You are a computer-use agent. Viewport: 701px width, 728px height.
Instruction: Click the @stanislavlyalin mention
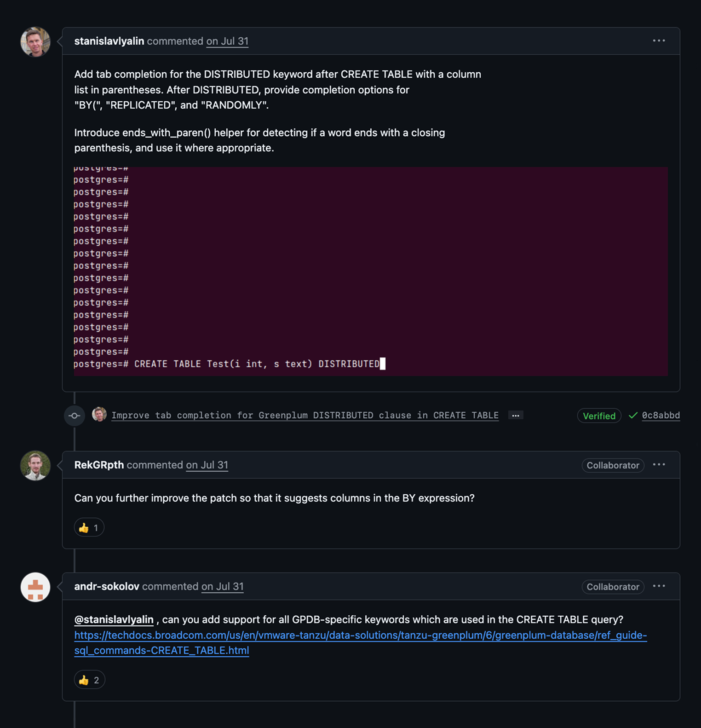[114, 620]
